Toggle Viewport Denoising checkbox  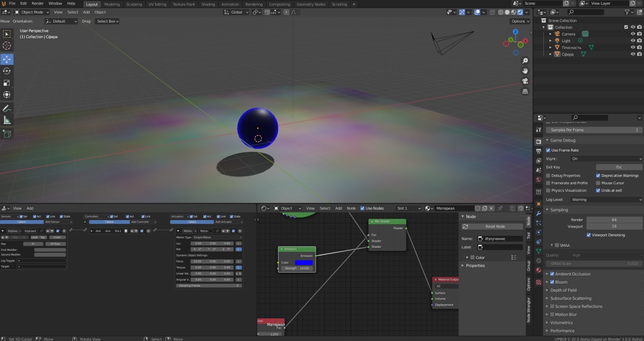[x=589, y=235]
